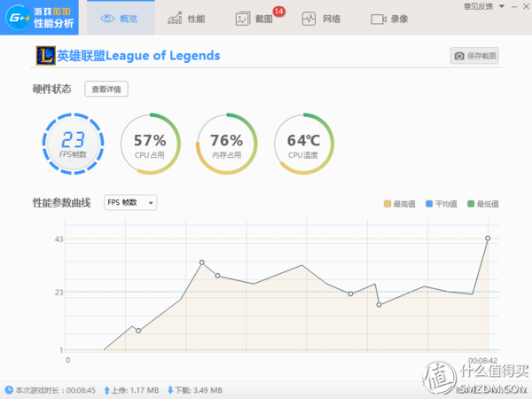The image size is (532, 399).
Task: Click the picture icon for screenshots
Action: click(x=242, y=19)
